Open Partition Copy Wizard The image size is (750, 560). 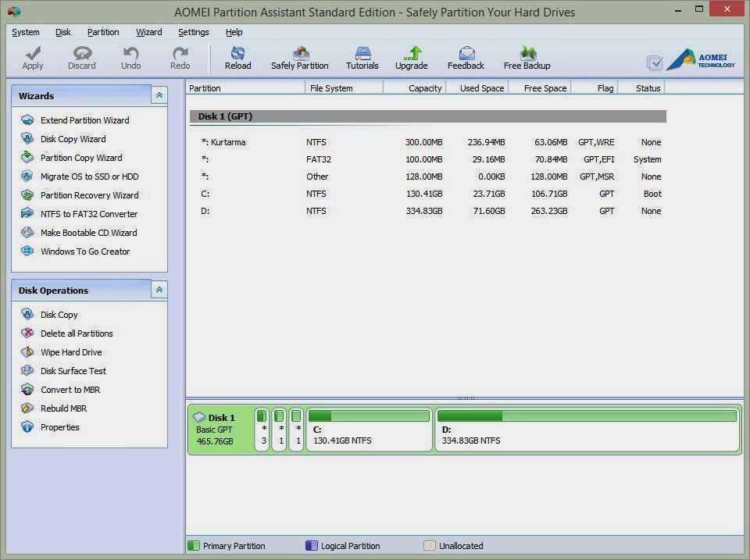point(81,157)
